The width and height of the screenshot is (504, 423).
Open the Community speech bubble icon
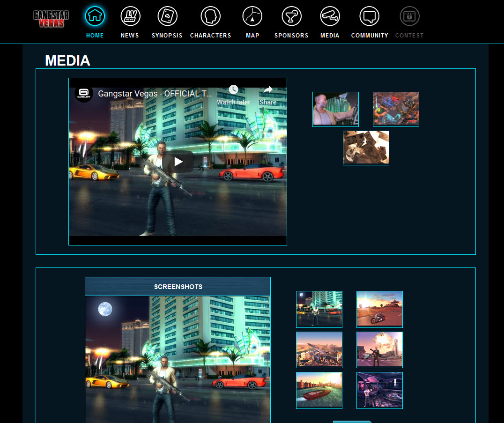pyautogui.click(x=369, y=16)
